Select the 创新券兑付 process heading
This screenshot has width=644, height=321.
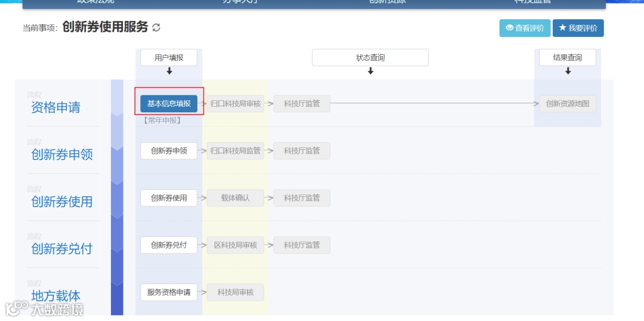coord(62,249)
